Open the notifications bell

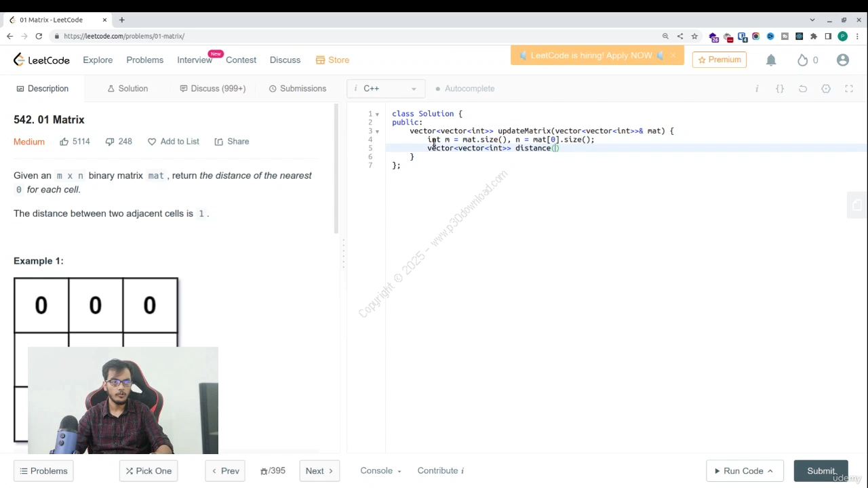point(771,60)
